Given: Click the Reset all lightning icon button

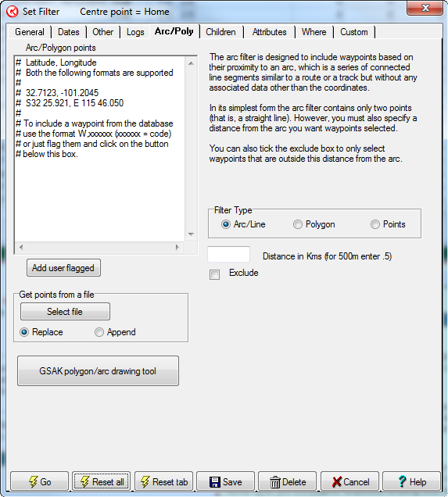Looking at the screenshot, I should pyautogui.click(x=101, y=481).
